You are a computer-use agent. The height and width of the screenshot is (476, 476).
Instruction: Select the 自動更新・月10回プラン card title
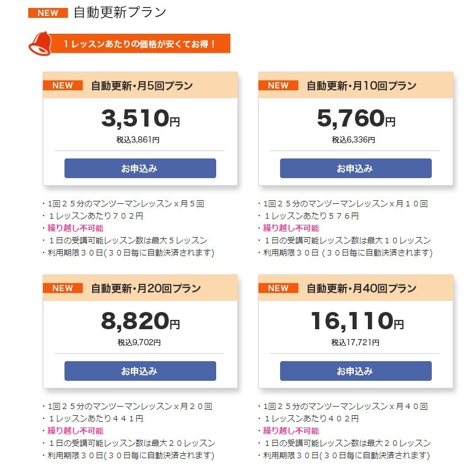pyautogui.click(x=361, y=85)
